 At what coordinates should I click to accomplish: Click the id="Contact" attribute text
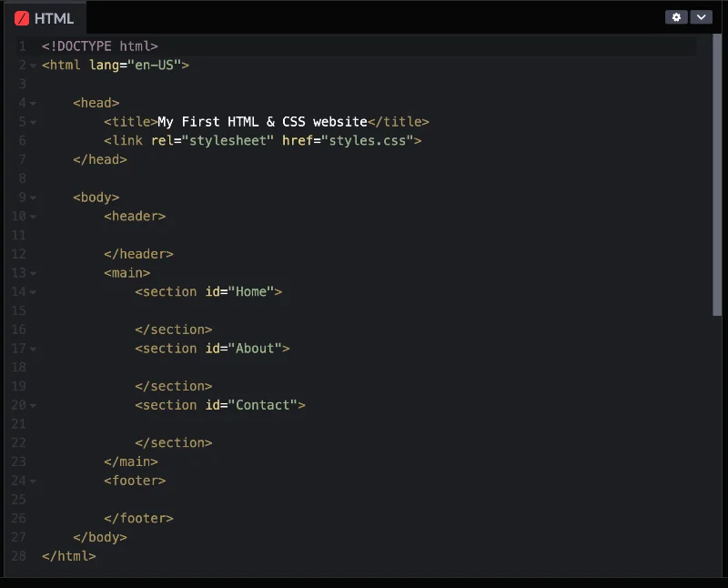pos(251,405)
